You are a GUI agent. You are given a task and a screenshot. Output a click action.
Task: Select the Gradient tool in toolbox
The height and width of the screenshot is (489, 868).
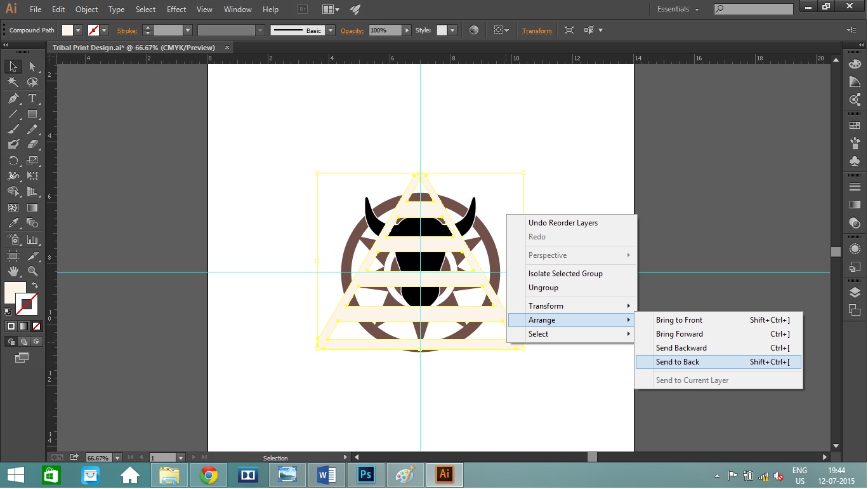tap(32, 208)
